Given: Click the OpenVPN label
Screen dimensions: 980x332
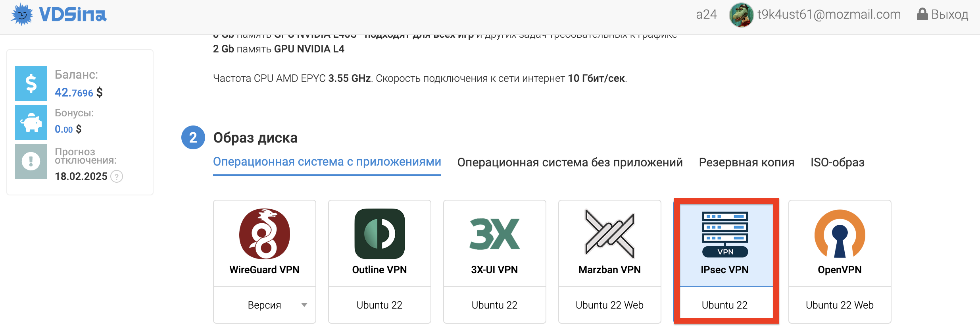Looking at the screenshot, I should [840, 270].
